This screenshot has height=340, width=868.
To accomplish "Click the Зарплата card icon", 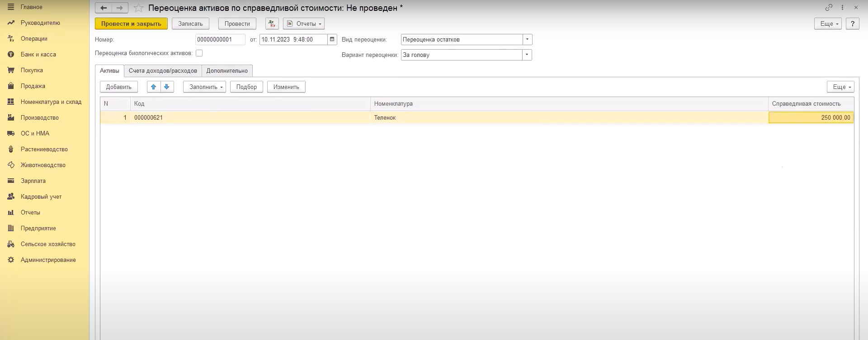I will click(11, 181).
